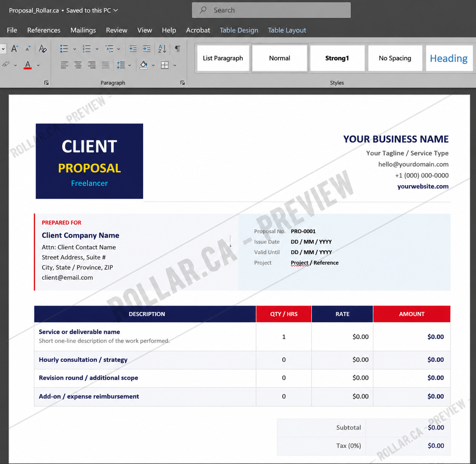Click the Search box in title bar
476x464 pixels.
click(271, 10)
